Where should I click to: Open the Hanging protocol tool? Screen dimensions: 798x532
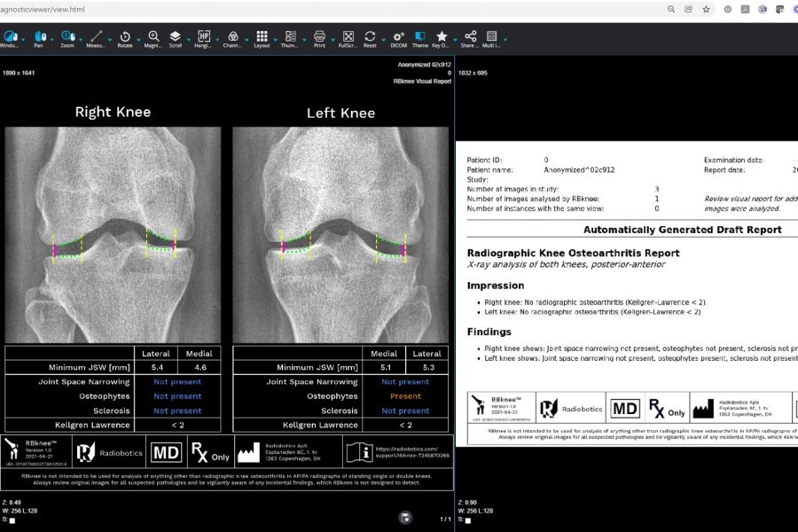click(204, 36)
